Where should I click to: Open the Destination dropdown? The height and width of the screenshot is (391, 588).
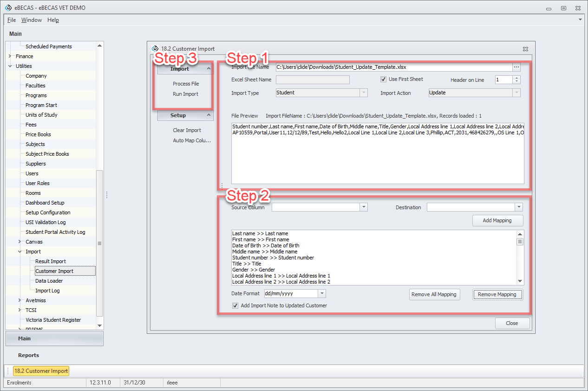point(518,207)
